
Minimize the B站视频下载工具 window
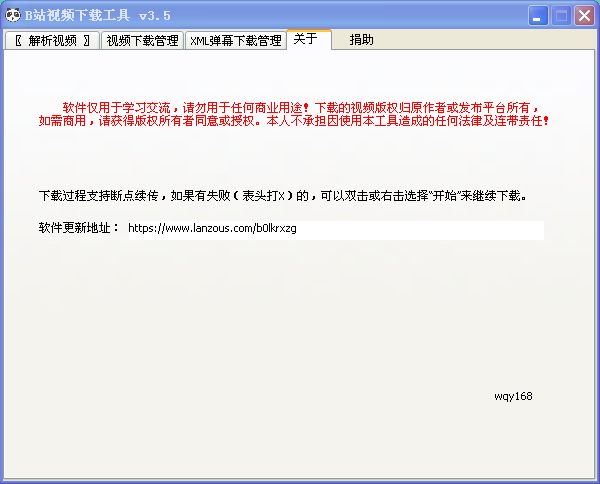pos(538,16)
